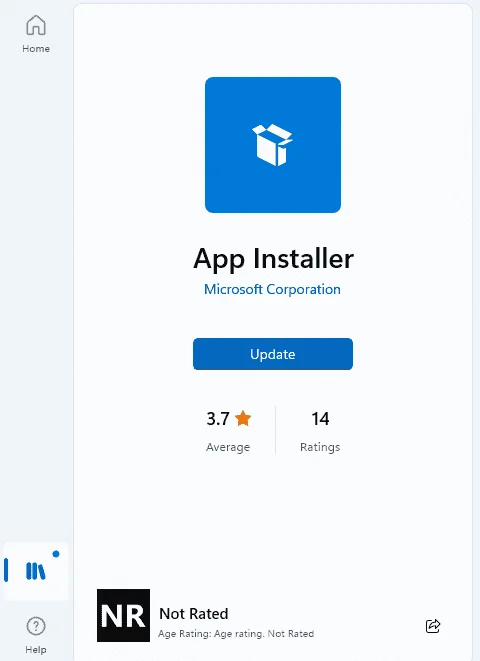This screenshot has width=480, height=661.
Task: Click the Share icon
Action: (433, 626)
